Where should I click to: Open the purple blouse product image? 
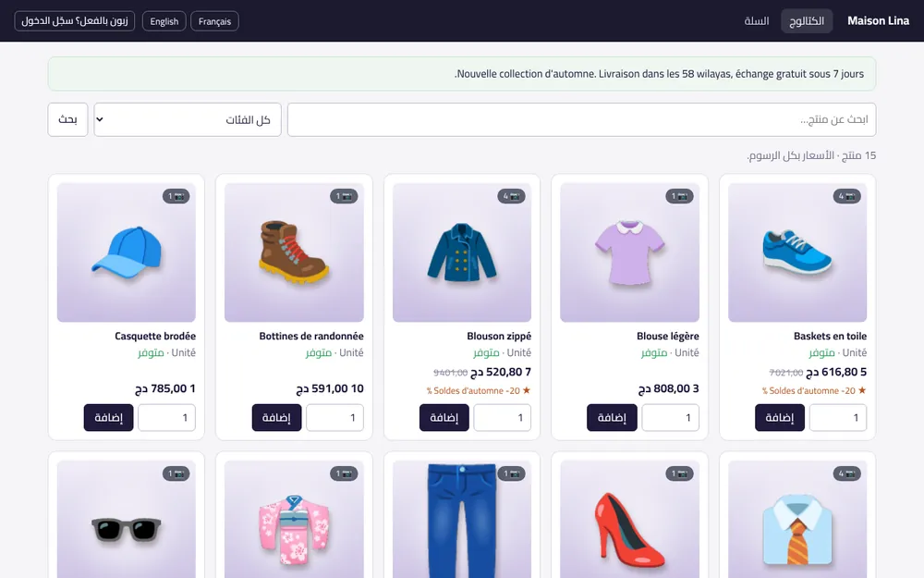[x=629, y=252]
